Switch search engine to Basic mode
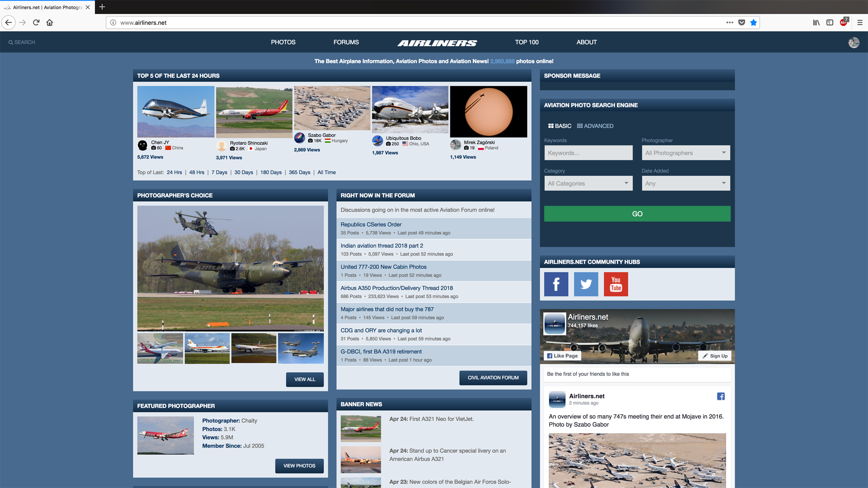The height and width of the screenshot is (488, 868). coord(560,126)
